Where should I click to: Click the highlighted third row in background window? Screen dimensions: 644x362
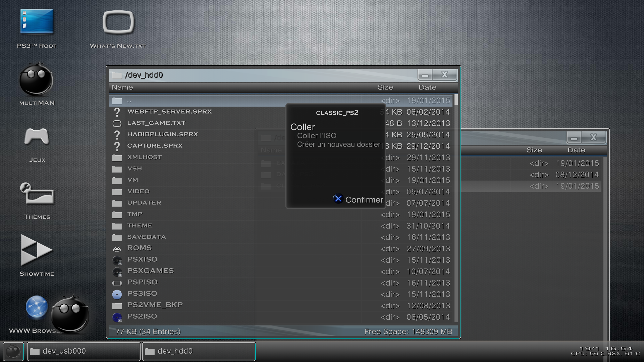click(x=532, y=186)
